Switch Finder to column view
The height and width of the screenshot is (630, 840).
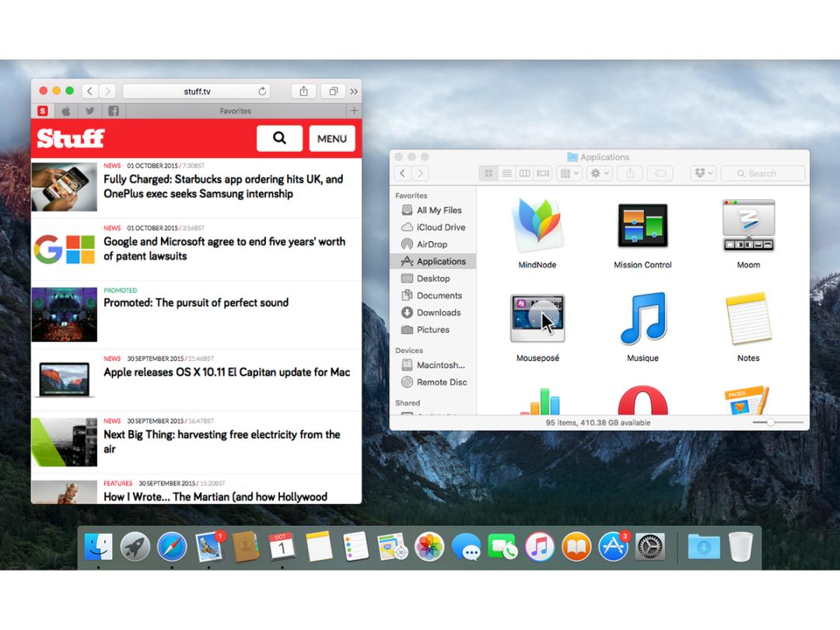click(x=525, y=173)
